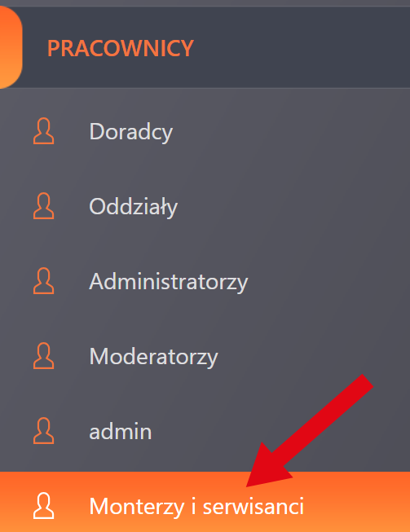The height and width of the screenshot is (532, 410).
Task: Click the user icon beside Doradcy
Action: coord(43,131)
